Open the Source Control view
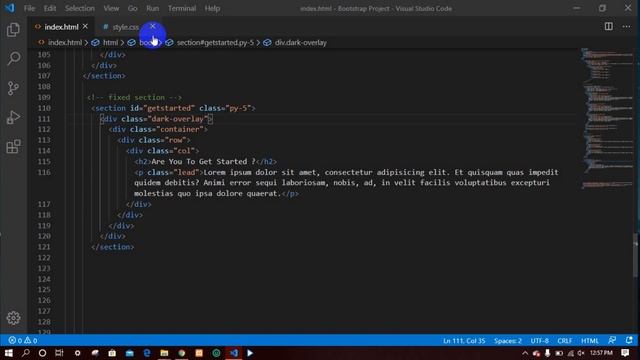Viewport: 640px width, 360px height. pyautogui.click(x=13, y=88)
